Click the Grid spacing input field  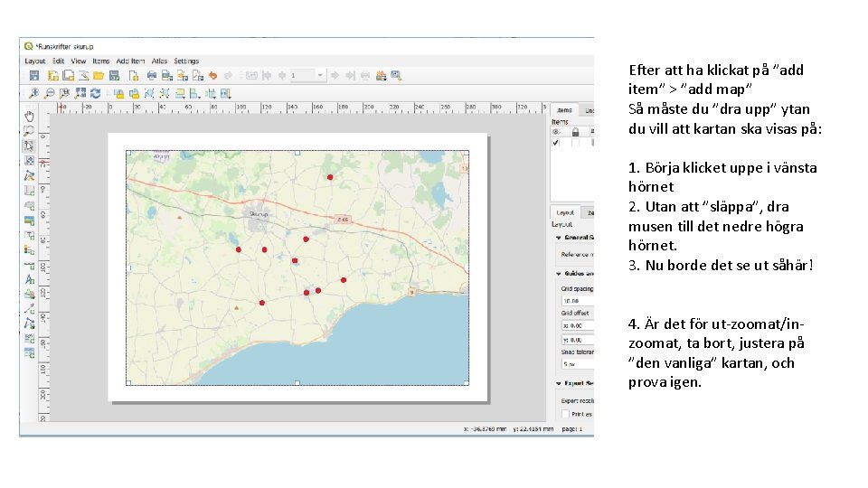576,300
